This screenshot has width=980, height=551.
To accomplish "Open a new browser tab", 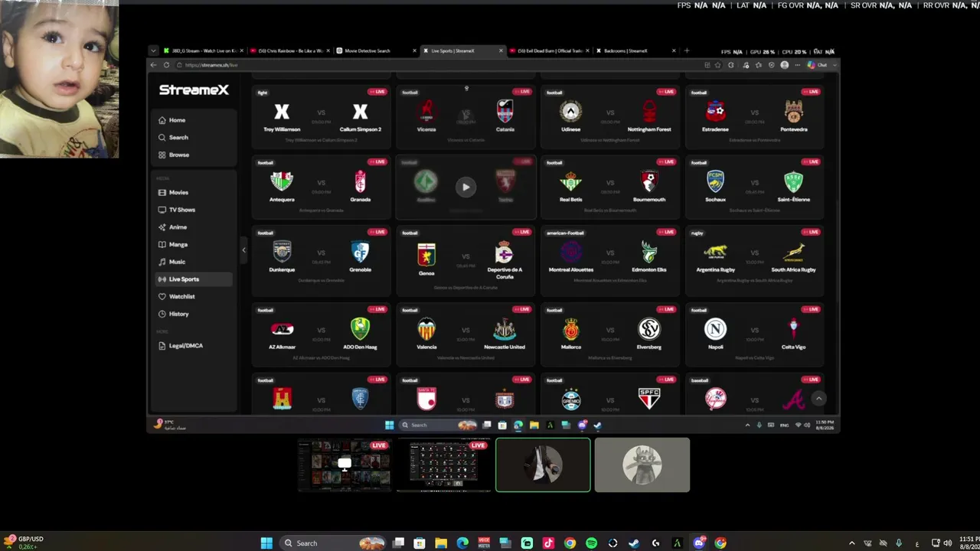I will pos(686,51).
